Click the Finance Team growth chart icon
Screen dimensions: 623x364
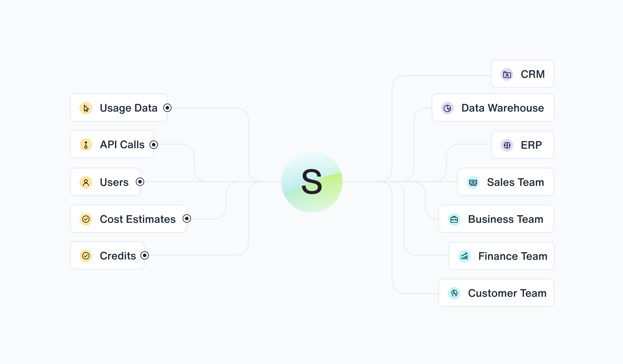464,256
